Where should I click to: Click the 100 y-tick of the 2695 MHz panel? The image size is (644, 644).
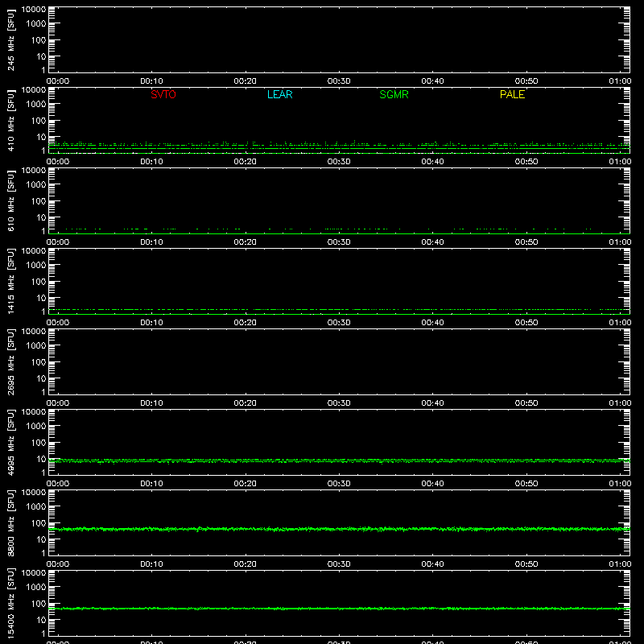coord(39,362)
